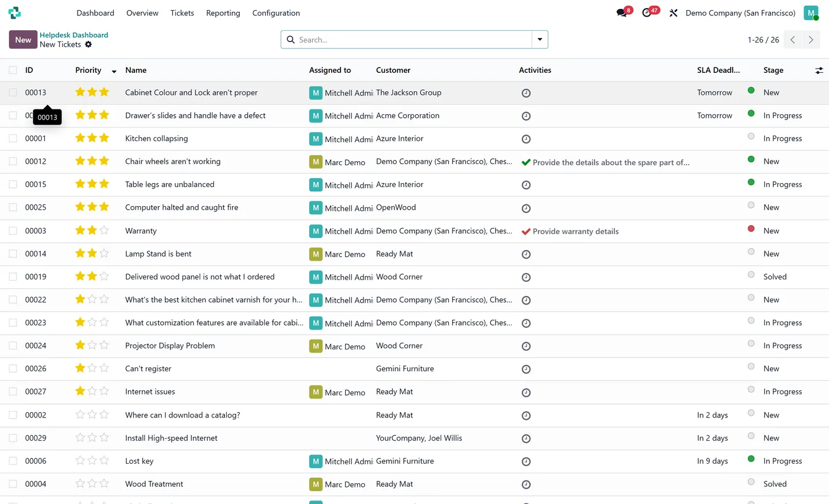Viewport: 829px width, 504px height.
Task: Check the box for ticket 00013
Action: 13,92
